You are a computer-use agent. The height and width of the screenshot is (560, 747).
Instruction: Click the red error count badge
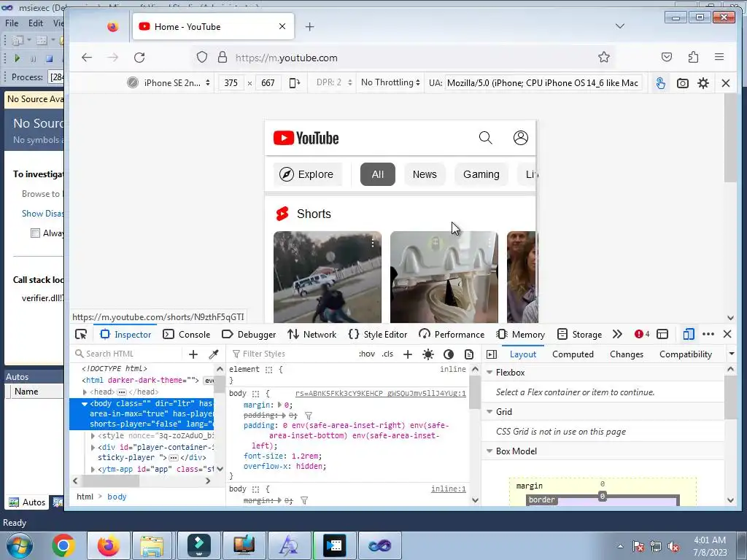[642, 334]
